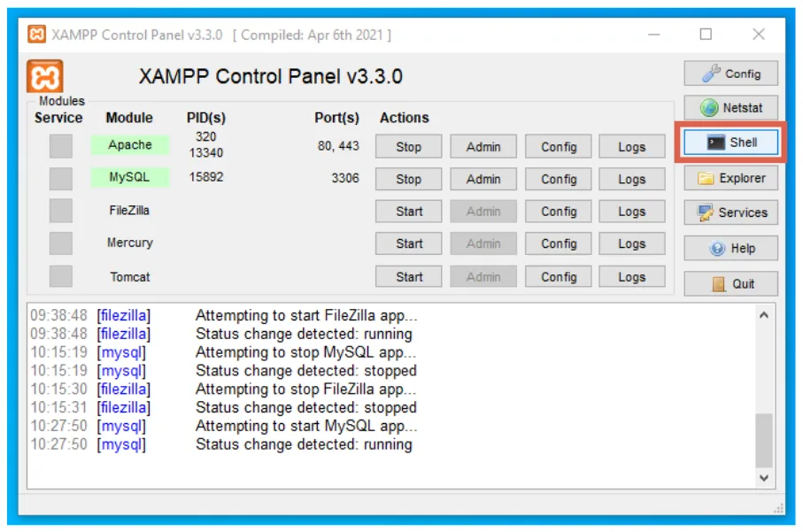Open the Explorer icon to browse XAMPP folder

coord(730,177)
